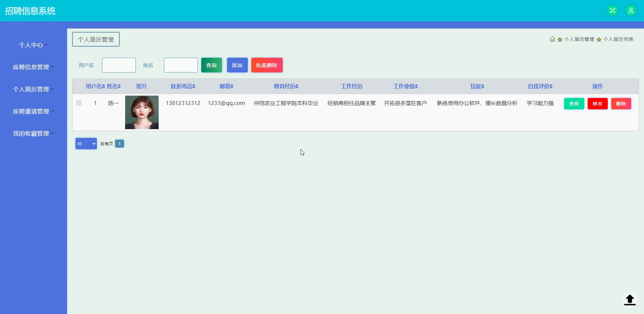Click the name cell 陈一
644x314 pixels.
[x=114, y=103]
